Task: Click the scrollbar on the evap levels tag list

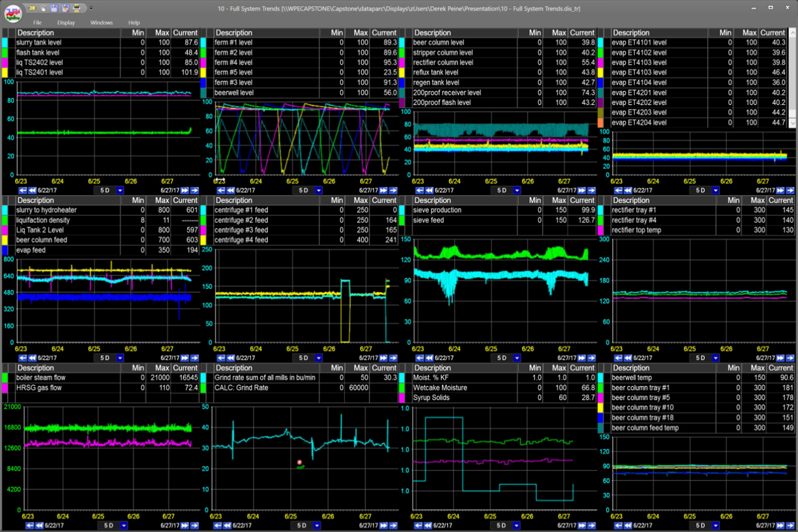Action: [792, 75]
